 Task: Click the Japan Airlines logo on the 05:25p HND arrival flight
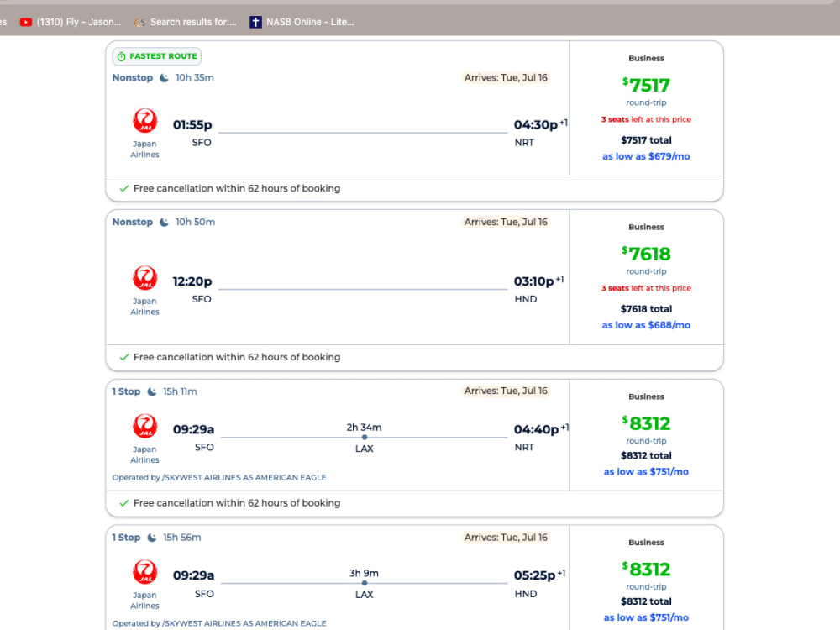144,571
